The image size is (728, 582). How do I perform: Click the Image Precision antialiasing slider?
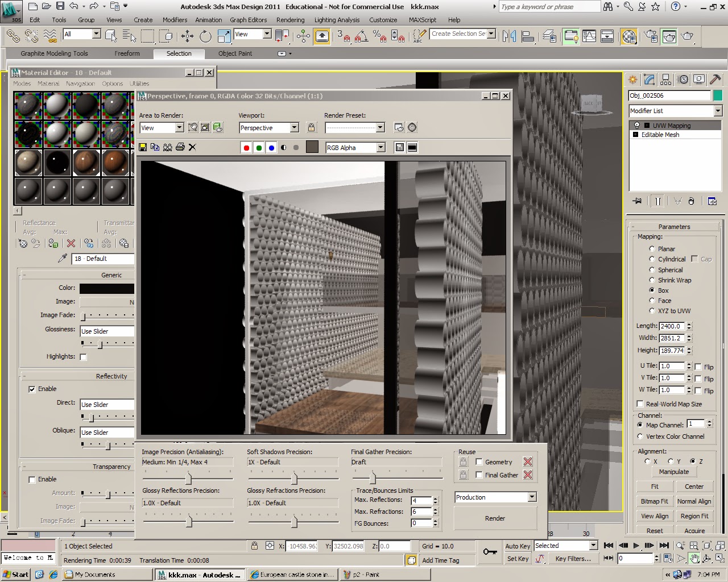(188, 478)
